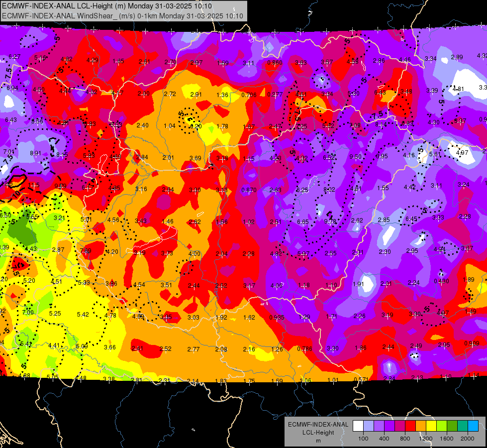Click the wind shear value '2.91'
The image size is (487, 448).
pos(196,95)
